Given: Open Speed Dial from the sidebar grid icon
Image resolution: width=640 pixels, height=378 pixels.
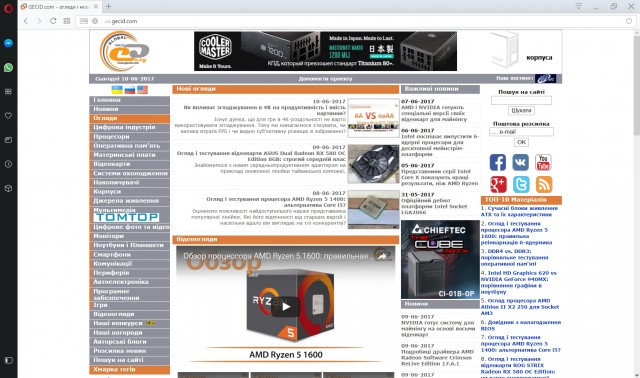Looking at the screenshot, I should click(8, 91).
